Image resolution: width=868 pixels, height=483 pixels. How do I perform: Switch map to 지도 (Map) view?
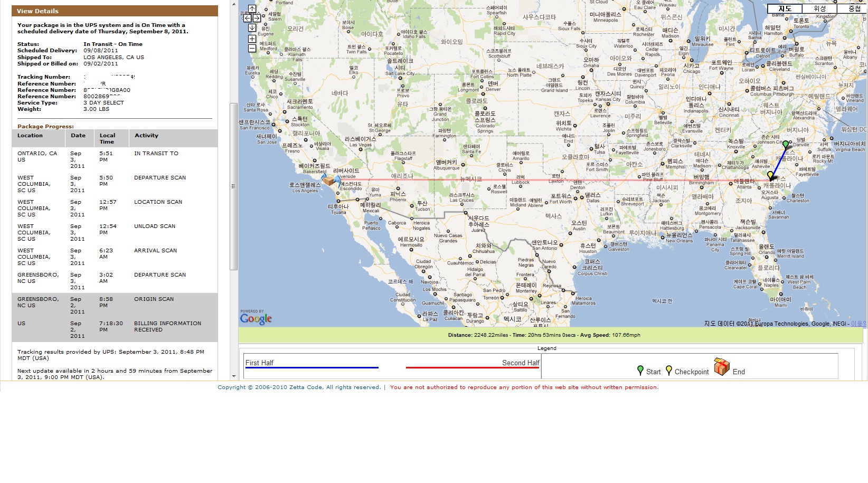(x=785, y=8)
